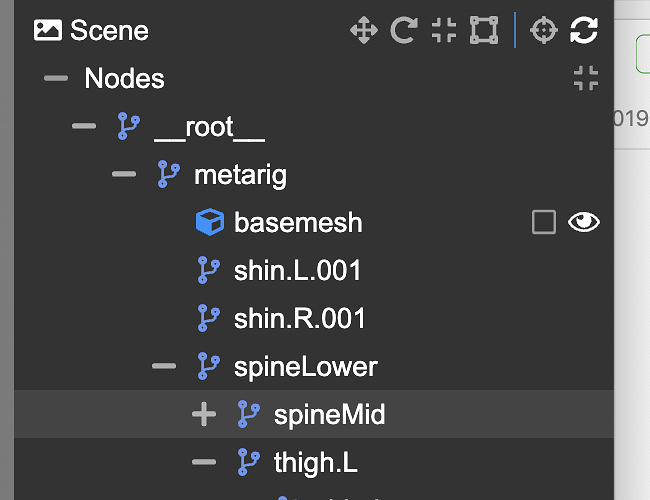Tick the basemesh checkbox
This screenshot has width=650, height=500.
(544, 222)
